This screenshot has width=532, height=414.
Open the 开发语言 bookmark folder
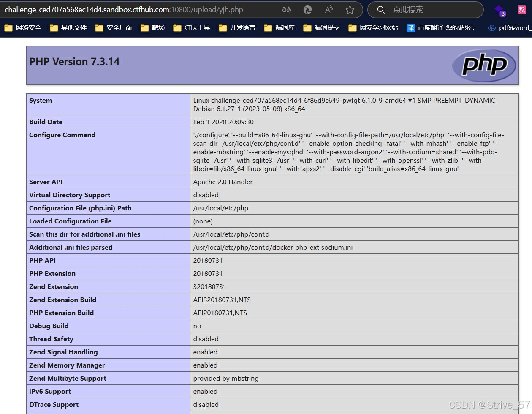[237, 28]
